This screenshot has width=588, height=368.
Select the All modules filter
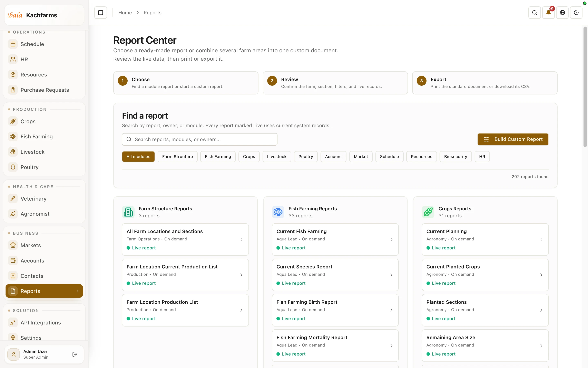138,156
